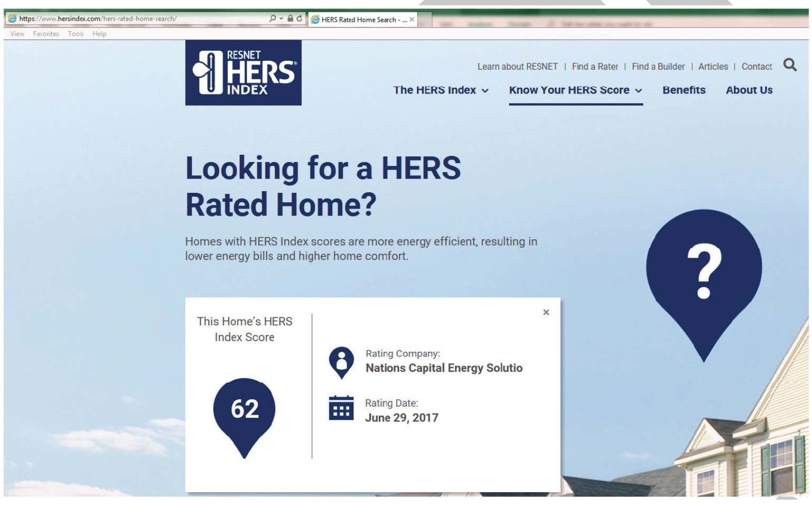This screenshot has height=507, width=812.
Task: Click the address bar search magnifier icon
Action: click(x=272, y=18)
